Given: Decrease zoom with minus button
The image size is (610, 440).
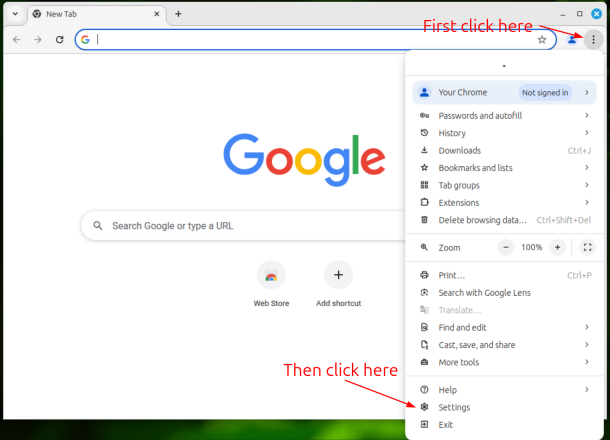Looking at the screenshot, I should pyautogui.click(x=506, y=247).
